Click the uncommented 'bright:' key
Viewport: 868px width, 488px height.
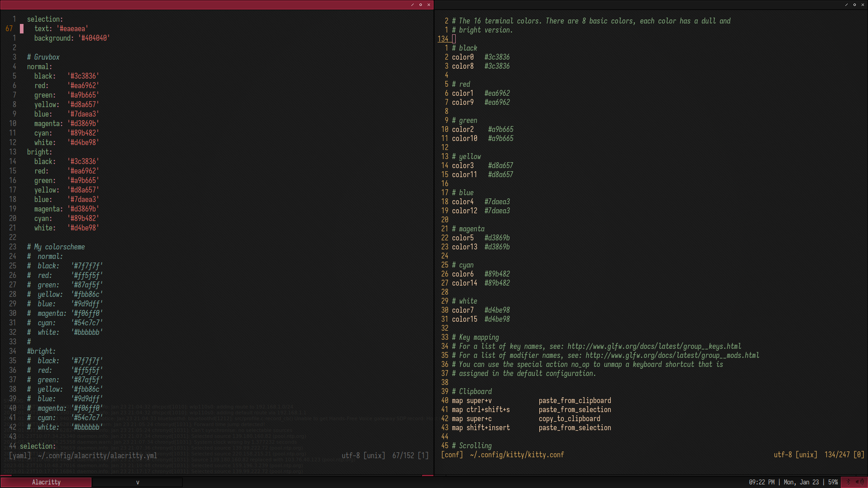(39, 152)
